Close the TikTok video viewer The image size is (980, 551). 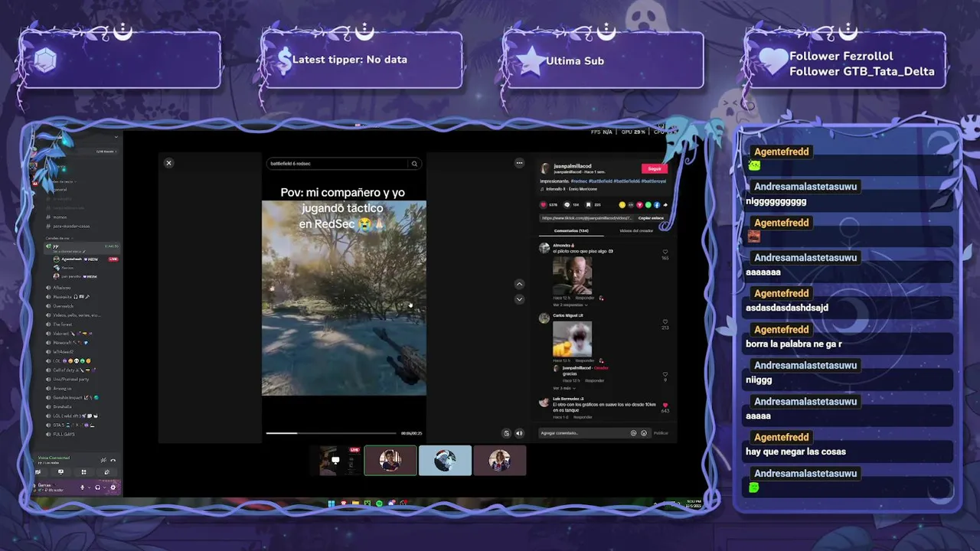168,163
